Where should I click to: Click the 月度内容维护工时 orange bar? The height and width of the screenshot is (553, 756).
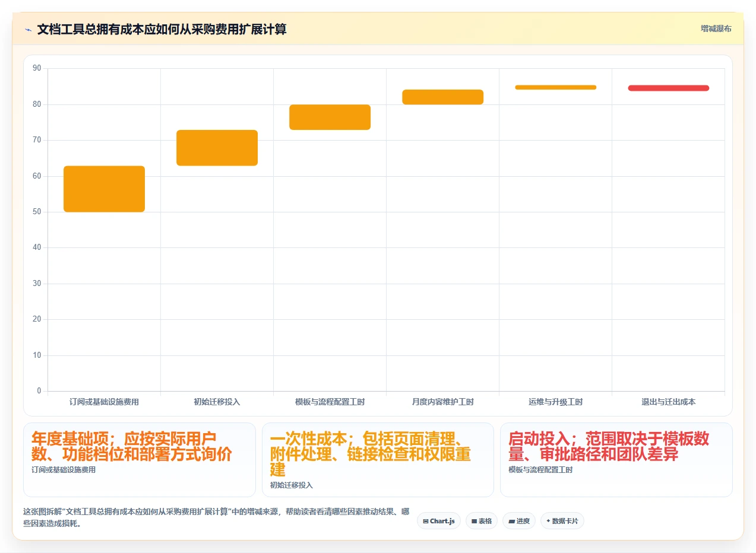point(442,97)
